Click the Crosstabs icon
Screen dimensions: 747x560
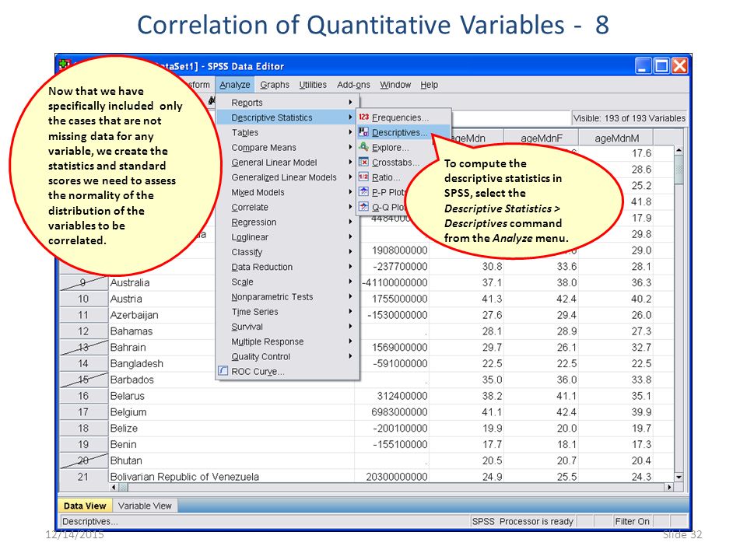[364, 162]
